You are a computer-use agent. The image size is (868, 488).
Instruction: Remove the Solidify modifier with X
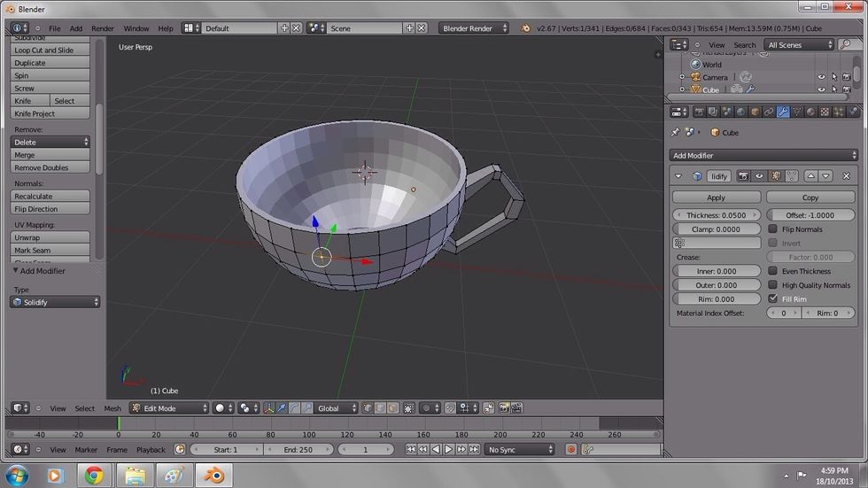[x=846, y=176]
